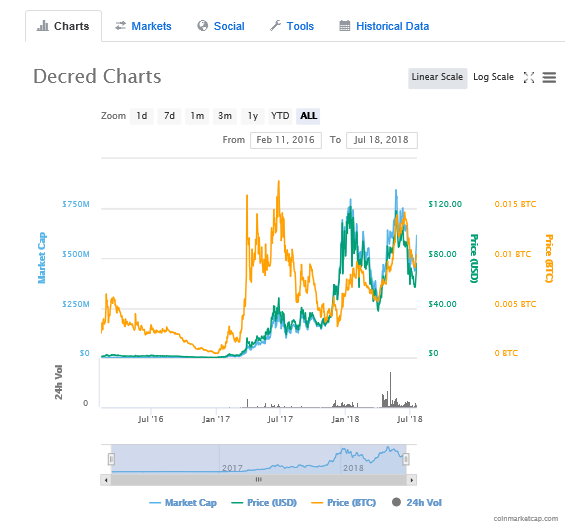Set zoom range to 3m
The height and width of the screenshot is (532, 587).
pyautogui.click(x=225, y=116)
